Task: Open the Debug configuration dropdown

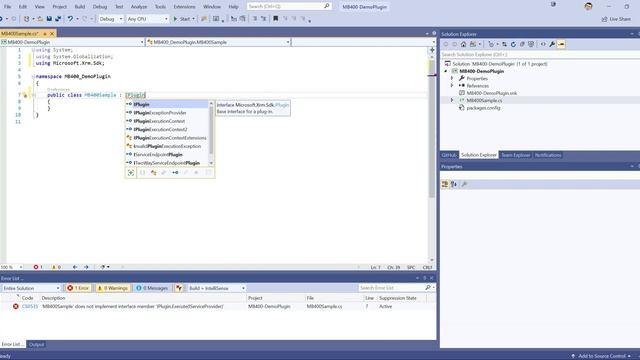Action: click(x=111, y=19)
